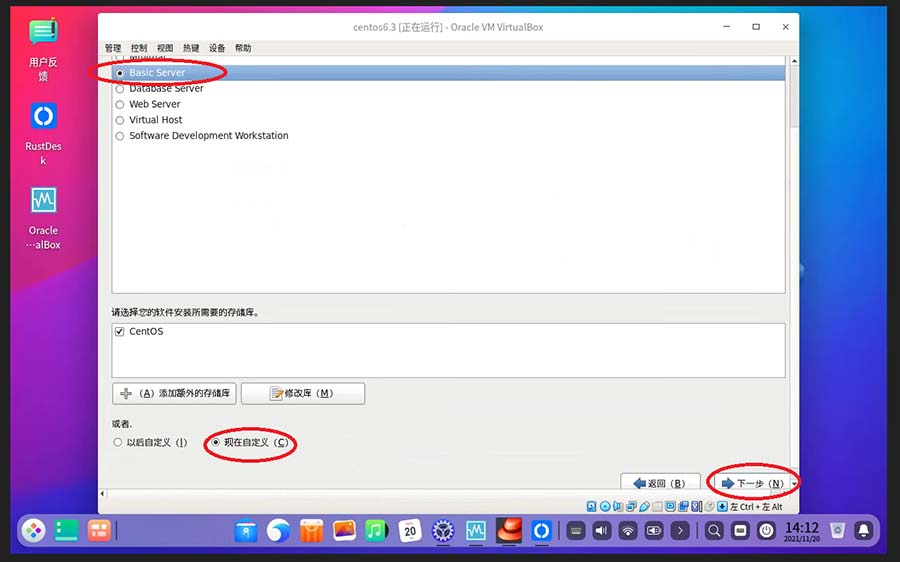The width and height of the screenshot is (900, 562).
Task: Open the 视图 menu
Action: (x=165, y=48)
